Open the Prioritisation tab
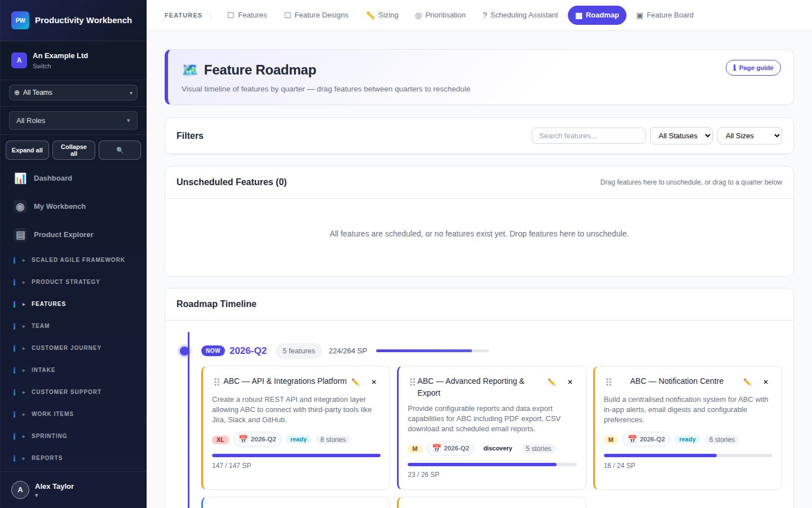This screenshot has height=508, width=812. (440, 15)
